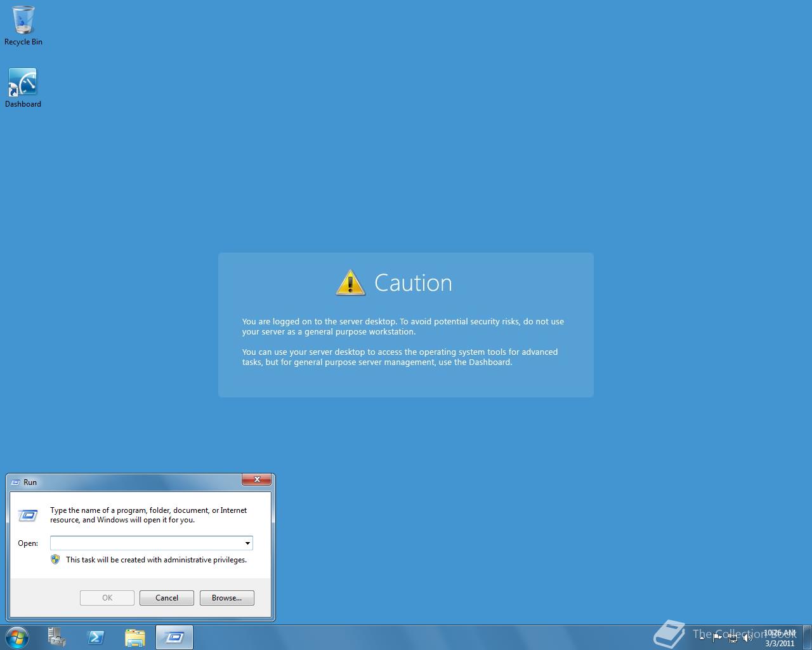The width and height of the screenshot is (812, 650).
Task: Cancel the Run dialog
Action: (167, 598)
